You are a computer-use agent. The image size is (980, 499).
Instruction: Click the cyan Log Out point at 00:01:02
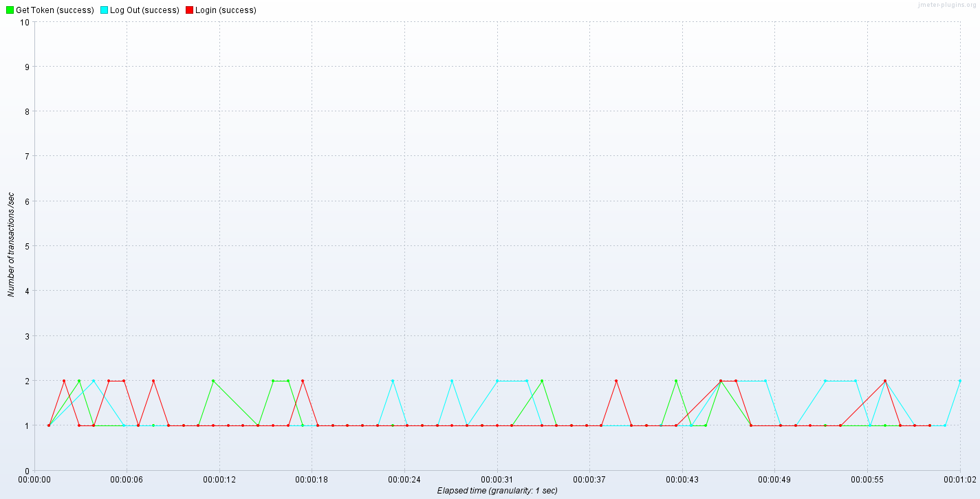(959, 381)
